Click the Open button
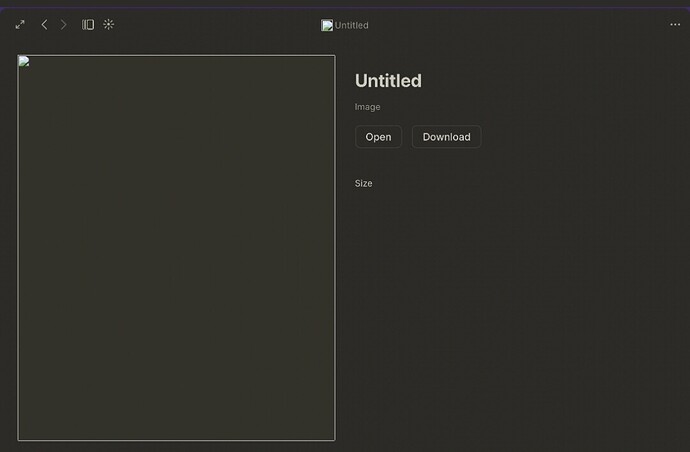 coord(378,137)
